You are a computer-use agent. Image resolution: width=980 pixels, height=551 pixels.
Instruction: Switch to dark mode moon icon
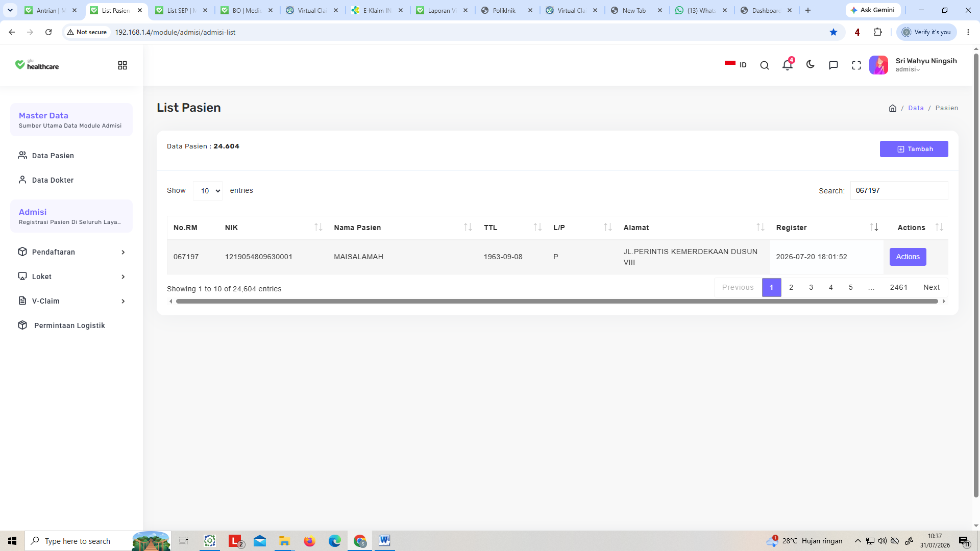click(810, 65)
